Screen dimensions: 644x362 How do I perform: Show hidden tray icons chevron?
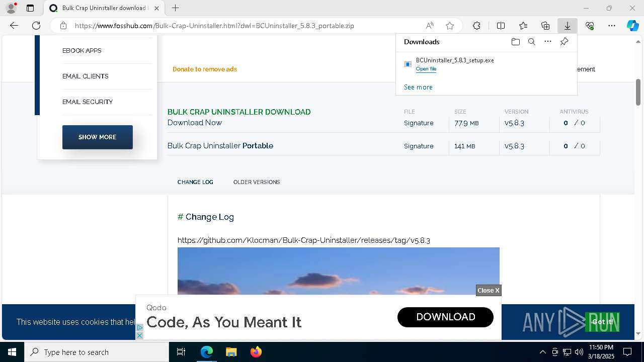(542, 352)
